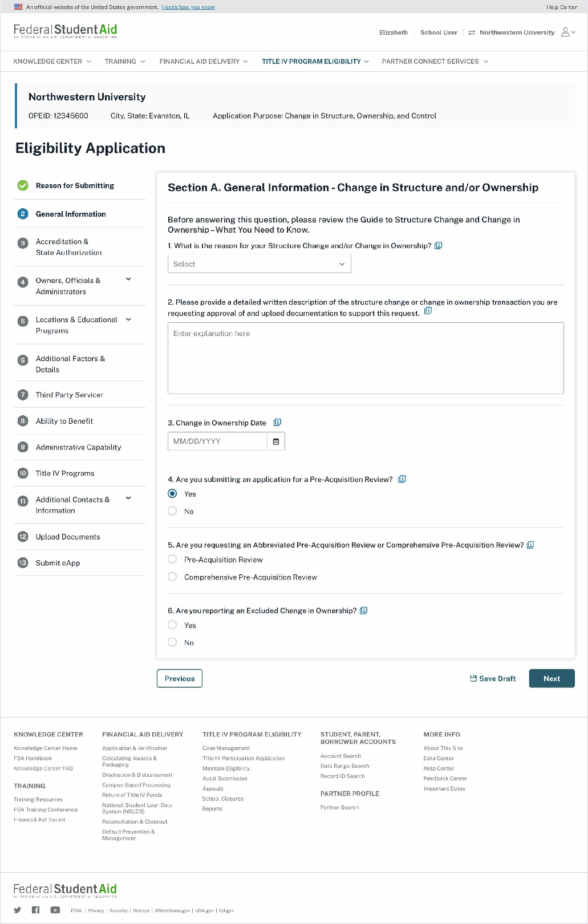Click the YouTube icon in footer
This screenshot has width=588, height=924.
pyautogui.click(x=55, y=910)
